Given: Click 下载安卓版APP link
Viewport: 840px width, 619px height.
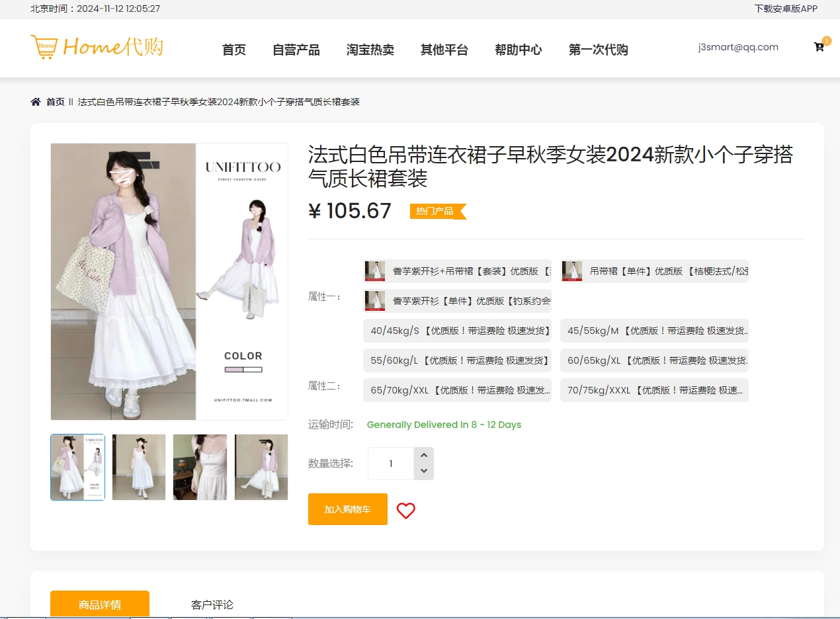Looking at the screenshot, I should pyautogui.click(x=785, y=9).
